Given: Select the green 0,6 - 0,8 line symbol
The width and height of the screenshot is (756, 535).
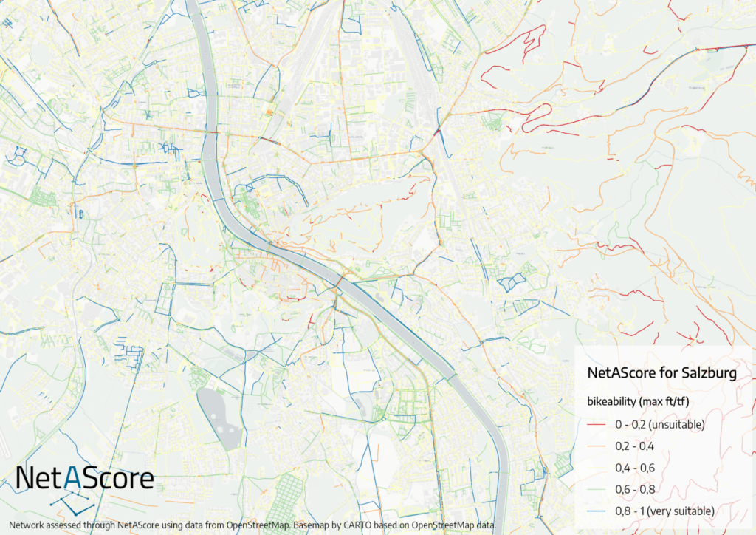Looking at the screenshot, I should coord(595,488).
